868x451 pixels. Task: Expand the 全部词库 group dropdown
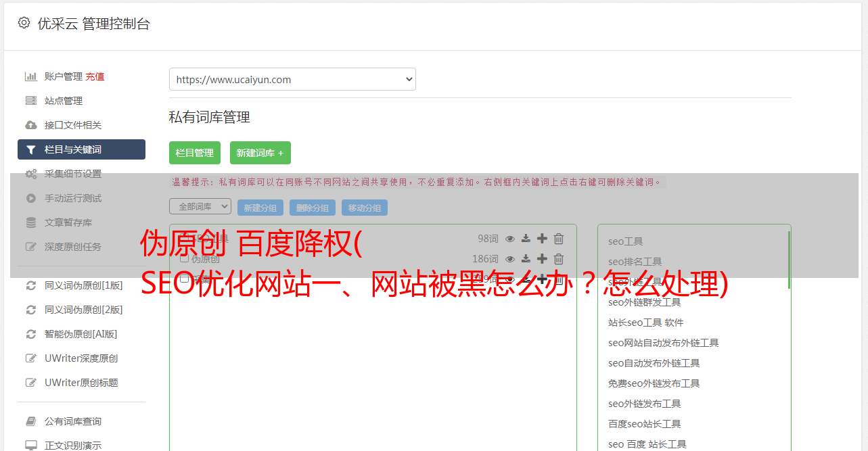200,206
